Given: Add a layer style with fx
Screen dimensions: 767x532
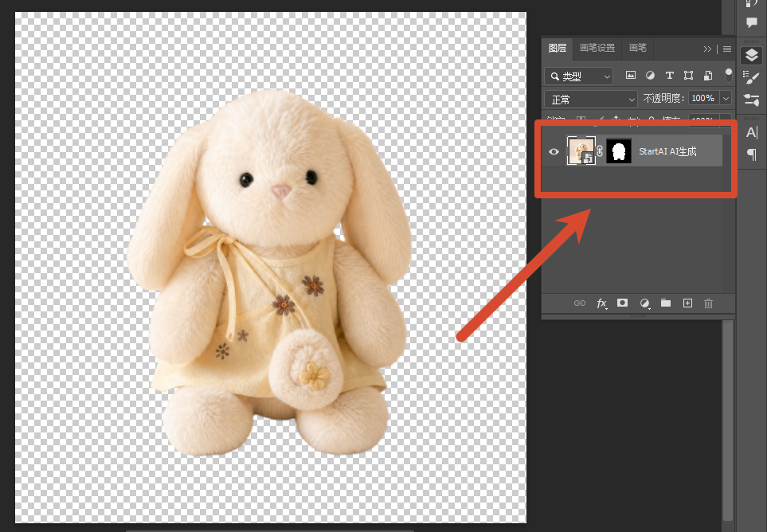Looking at the screenshot, I should point(601,303).
